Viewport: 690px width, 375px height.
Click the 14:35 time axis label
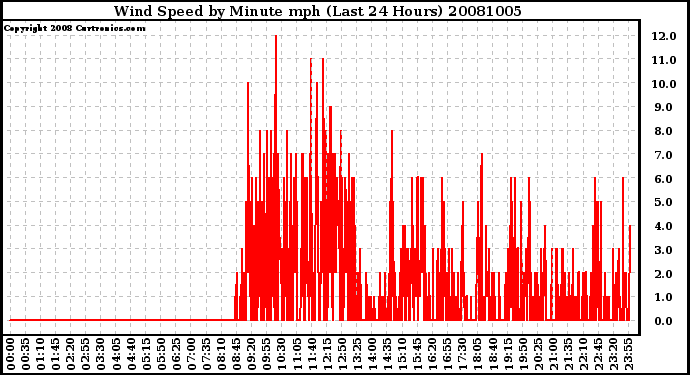click(x=387, y=354)
